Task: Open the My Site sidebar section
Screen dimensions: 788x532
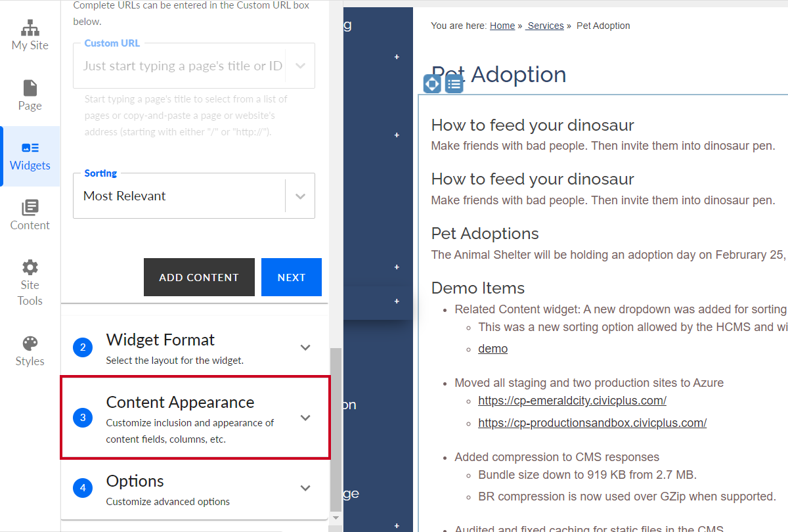Action: point(30,36)
